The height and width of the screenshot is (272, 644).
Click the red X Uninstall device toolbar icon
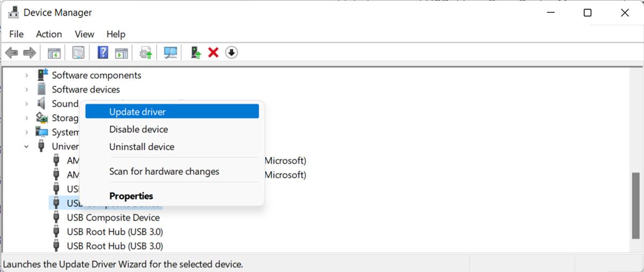[214, 53]
